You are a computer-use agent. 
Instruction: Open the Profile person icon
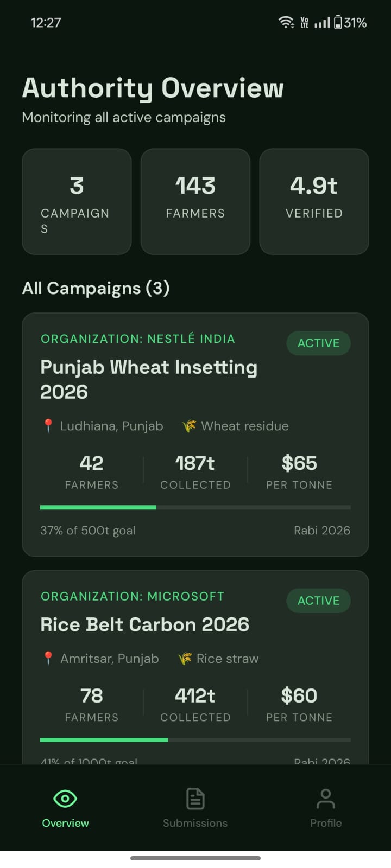coord(326,799)
